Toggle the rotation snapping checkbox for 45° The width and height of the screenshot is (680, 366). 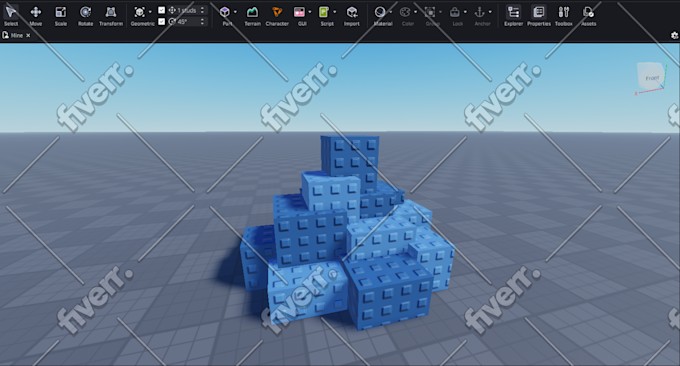(x=161, y=21)
